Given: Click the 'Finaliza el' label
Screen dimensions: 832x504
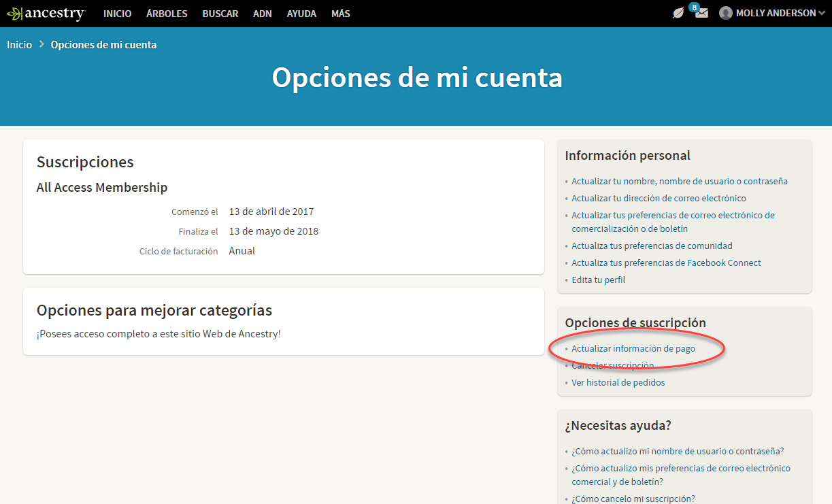Looking at the screenshot, I should (199, 232).
